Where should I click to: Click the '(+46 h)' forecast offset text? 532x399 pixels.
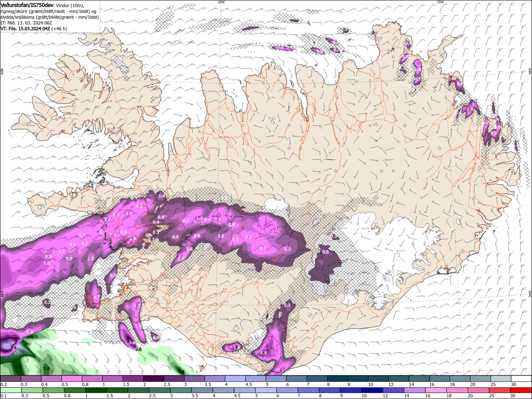[59, 29]
